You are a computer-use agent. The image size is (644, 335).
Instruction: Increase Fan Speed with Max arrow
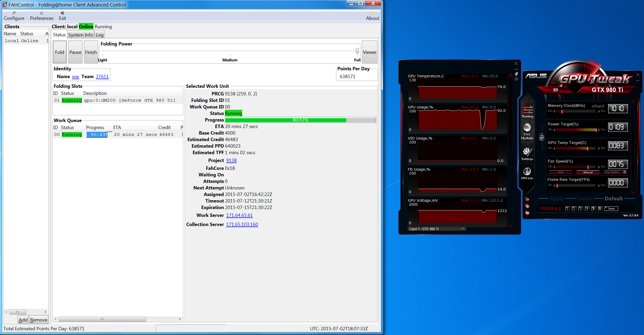pos(599,167)
